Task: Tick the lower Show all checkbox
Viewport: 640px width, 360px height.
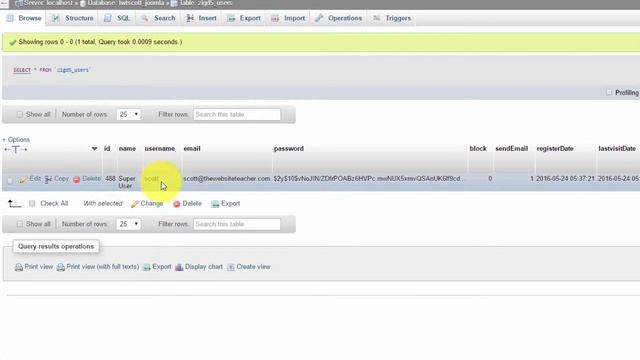Action: point(20,224)
